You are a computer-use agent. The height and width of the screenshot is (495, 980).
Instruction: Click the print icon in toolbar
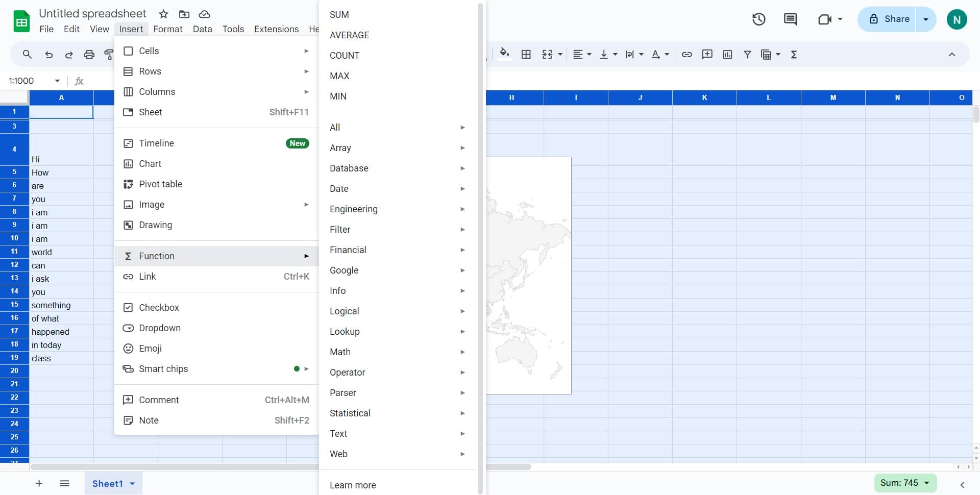pyautogui.click(x=89, y=55)
